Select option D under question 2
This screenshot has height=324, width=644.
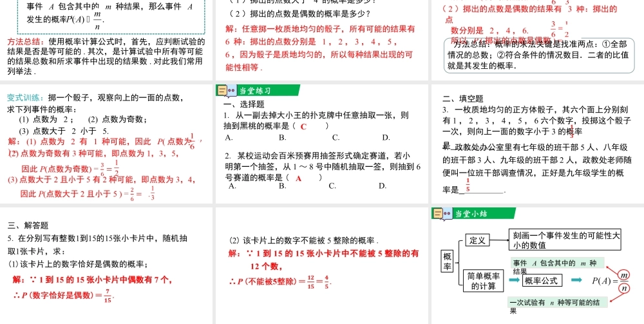382,186
